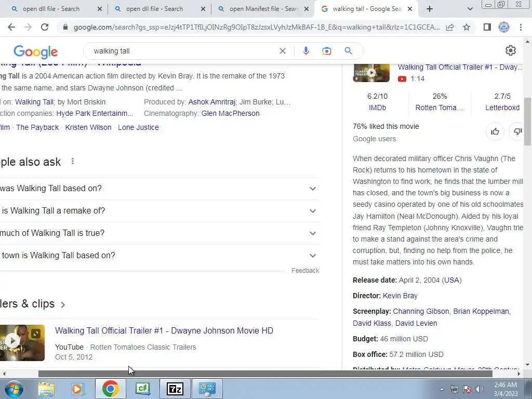The height and width of the screenshot is (399, 532).
Task: Focus the Google search input field
Action: [183, 51]
